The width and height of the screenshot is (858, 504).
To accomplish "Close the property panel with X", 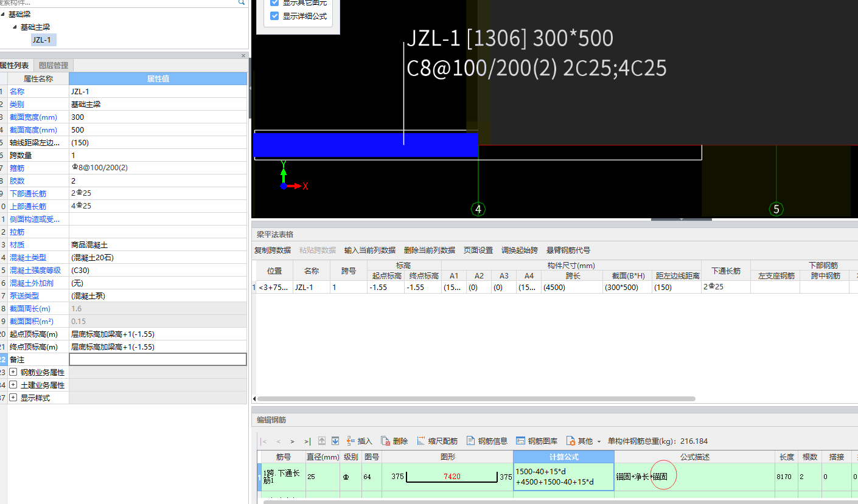I will click(243, 56).
